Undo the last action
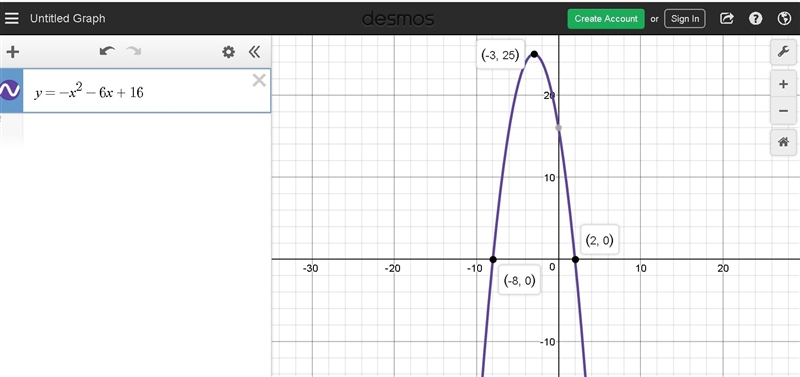Image resolution: width=800 pixels, height=377 pixels. coord(107,51)
